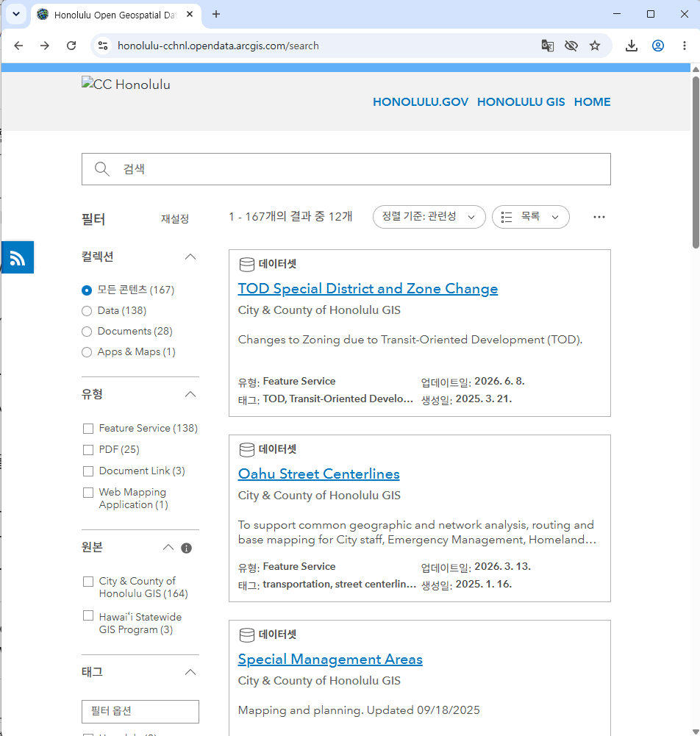Collapse the 유형 filter section
Viewport: 700px width, 736px height.
coord(190,394)
